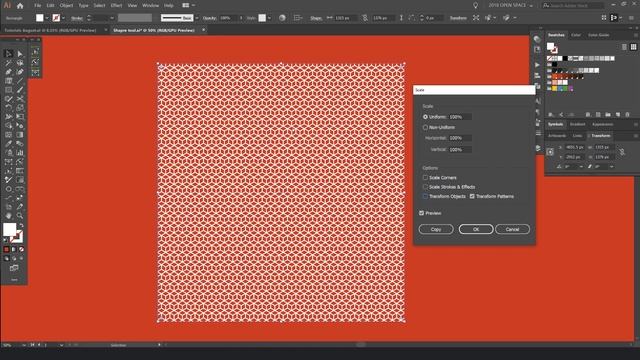Viewport: 640px width, 360px height.
Task: Select the Selection tool in the toolbar
Action: (8, 53)
